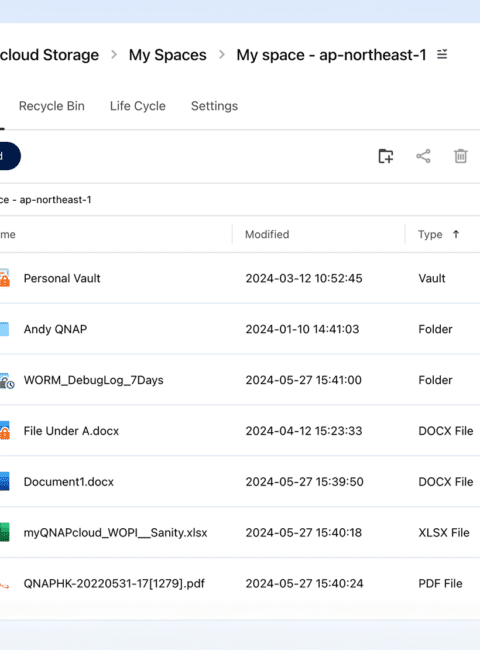The image size is (480, 650).
Task: Click the trash delete icon
Action: (461, 156)
